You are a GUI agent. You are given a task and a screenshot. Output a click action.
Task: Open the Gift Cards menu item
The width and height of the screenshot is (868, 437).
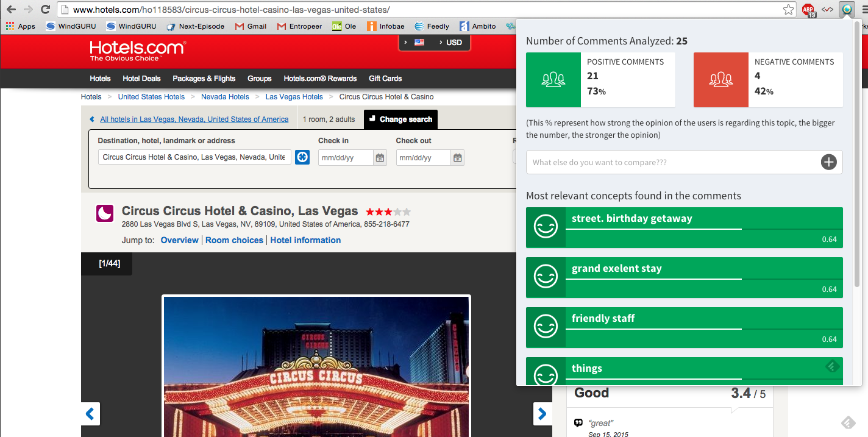pos(385,79)
